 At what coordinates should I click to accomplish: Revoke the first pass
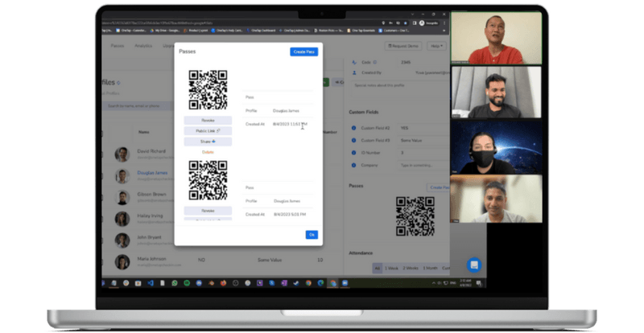tap(208, 120)
